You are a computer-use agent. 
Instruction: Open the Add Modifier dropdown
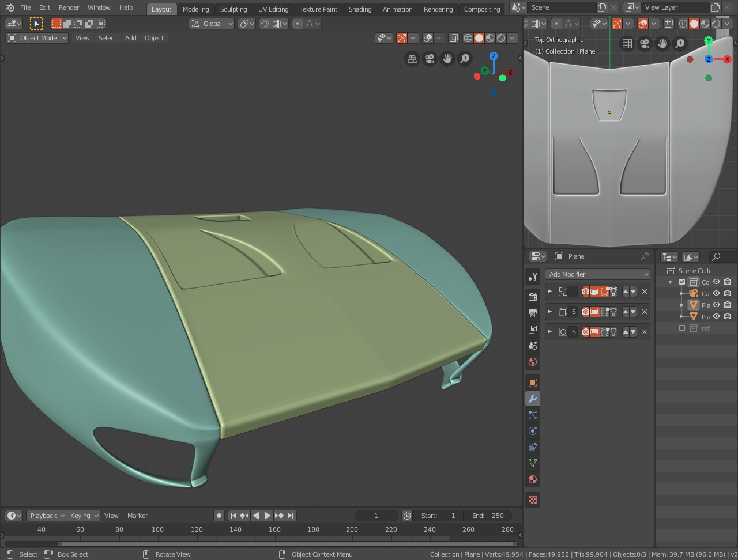[597, 274]
